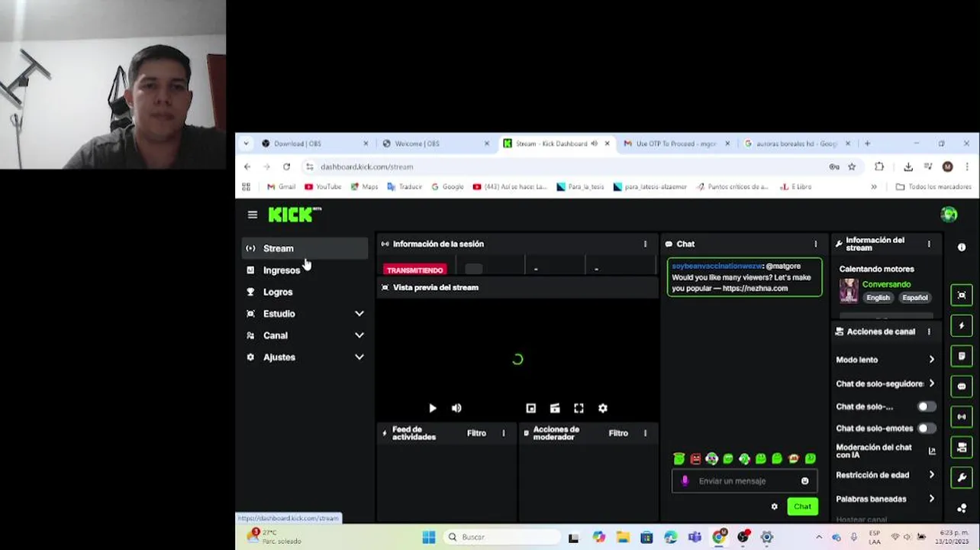Click the info icon on right rail
This screenshot has height=550, width=980.
click(x=962, y=247)
